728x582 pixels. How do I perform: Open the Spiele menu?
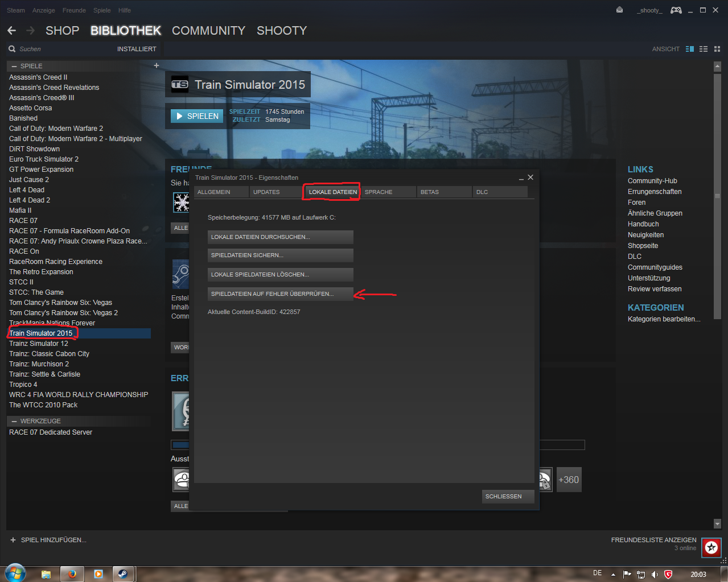102,10
